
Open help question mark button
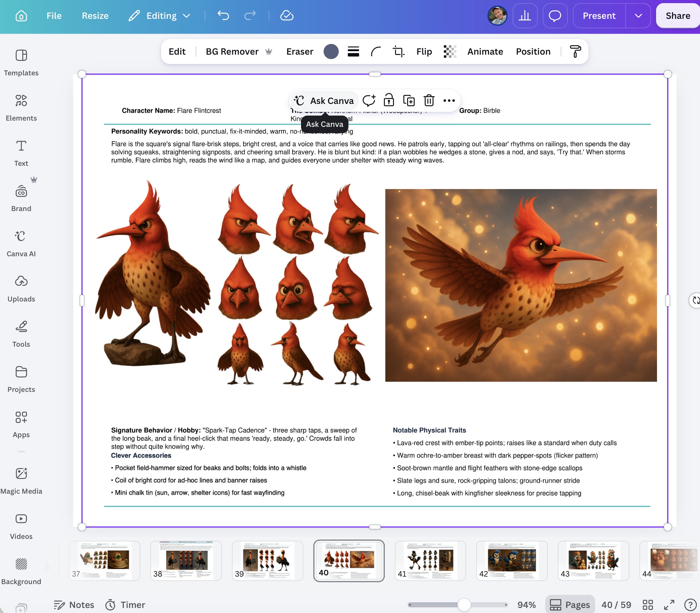(690, 605)
